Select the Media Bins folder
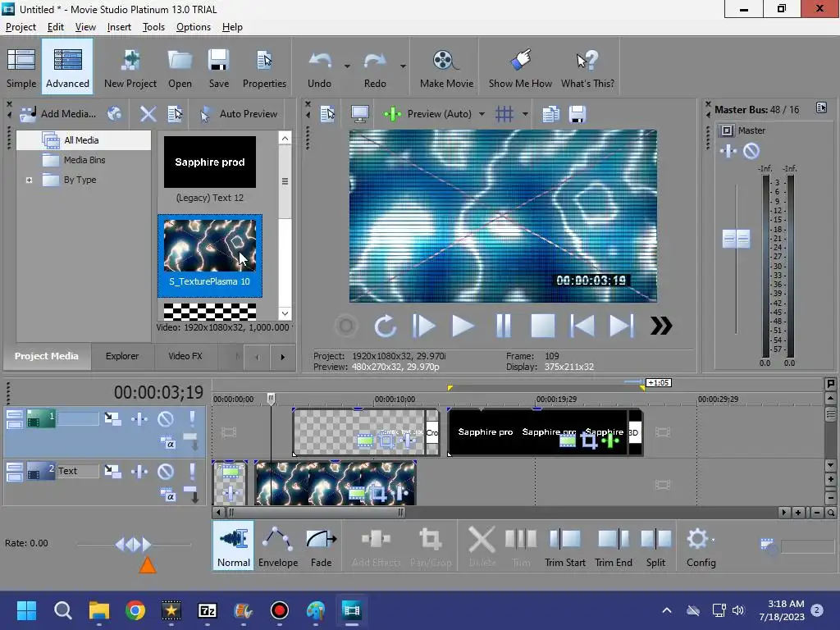 (84, 160)
